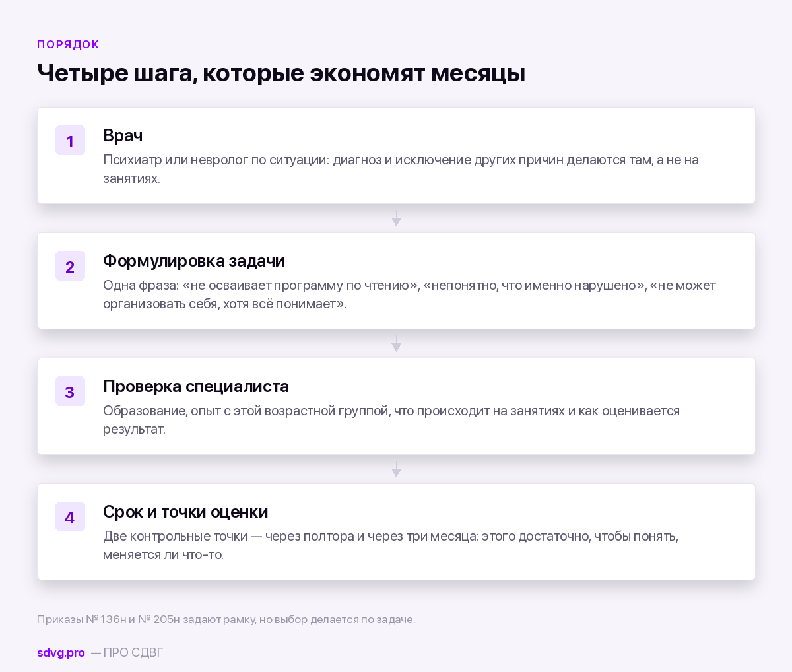
Task: Click the description starting "Психиатр или невролог"
Action: click(401, 169)
